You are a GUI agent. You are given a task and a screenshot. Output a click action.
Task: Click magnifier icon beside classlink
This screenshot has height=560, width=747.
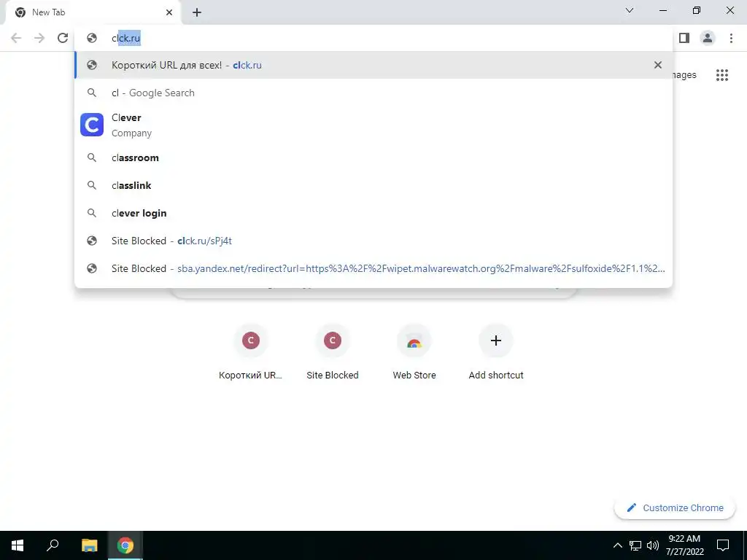[x=92, y=185]
